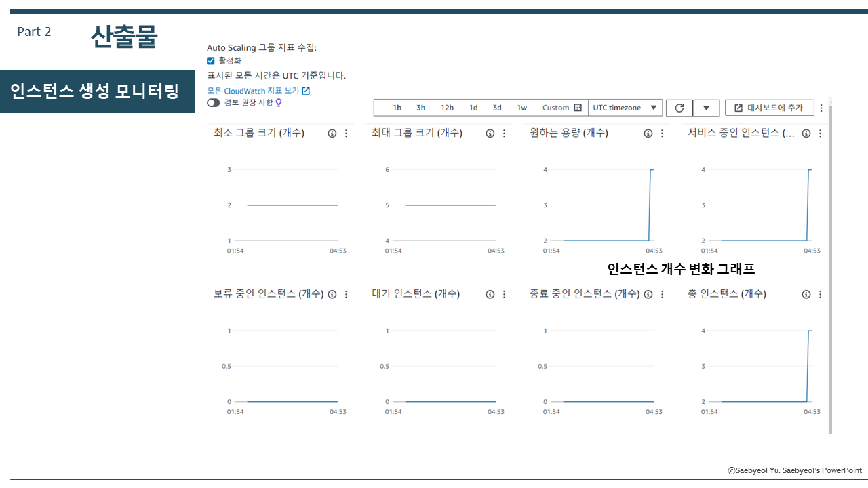Image resolution: width=868 pixels, height=488 pixels.
Task: Click the 최대 그룹 크기 (개수) chart title
Action: tap(417, 134)
